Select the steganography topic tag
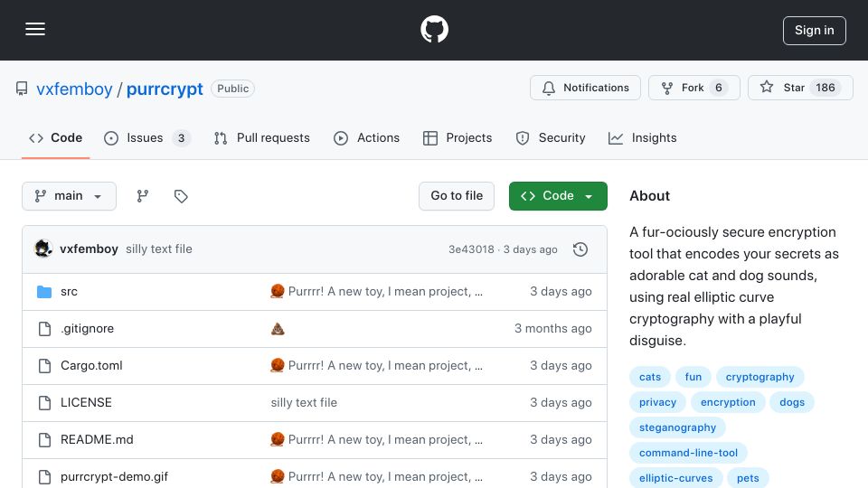This screenshot has height=488, width=868. pyautogui.click(x=677, y=427)
